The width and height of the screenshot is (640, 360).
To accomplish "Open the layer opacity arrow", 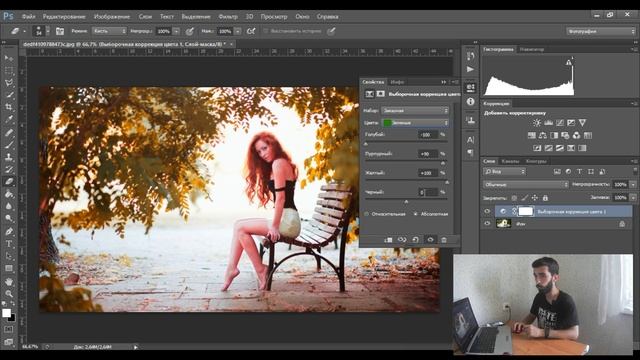I will point(633,184).
